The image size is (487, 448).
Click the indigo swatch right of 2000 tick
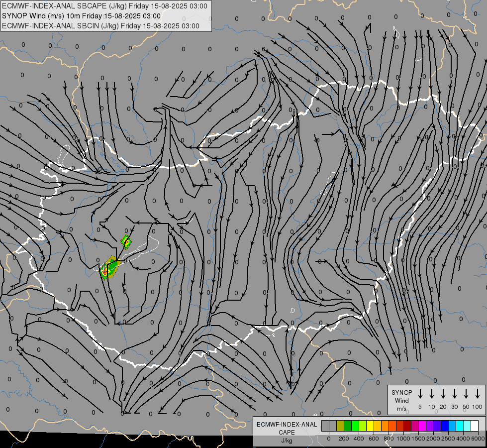[437, 426]
